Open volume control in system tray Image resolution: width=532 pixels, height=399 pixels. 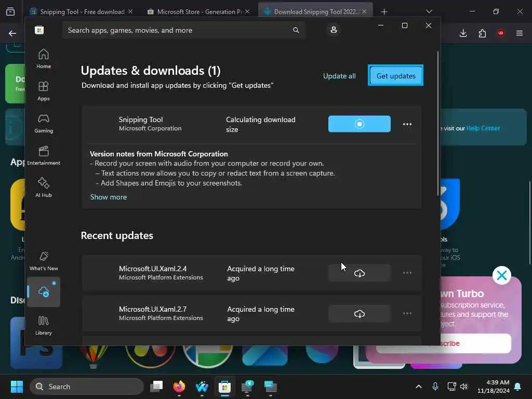click(x=464, y=387)
